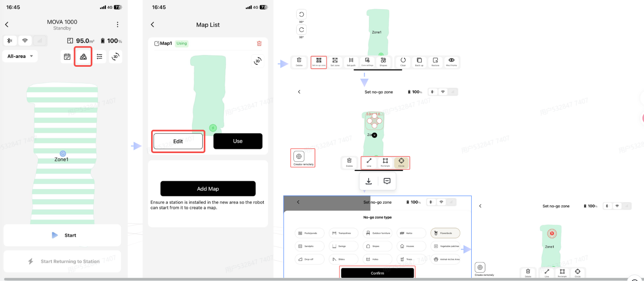
Task: Select Kerbs no-go zone type
Action: (x=411, y=233)
